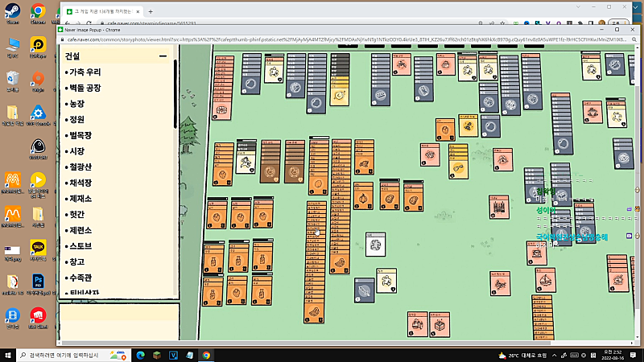Screen dimensions: 644x362
Task: Open the KakaoTalk desktop icon
Action: [x=37, y=248]
